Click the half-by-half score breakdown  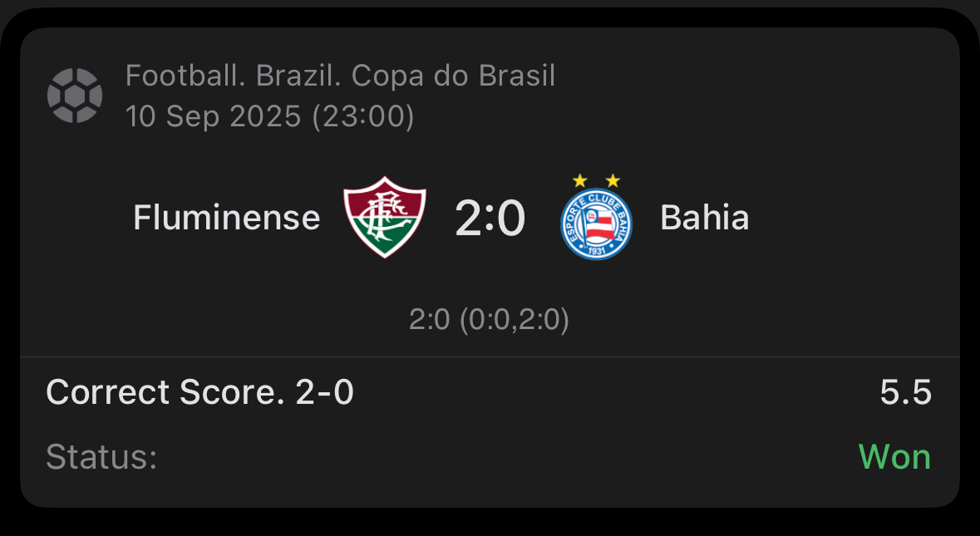pyautogui.click(x=489, y=319)
